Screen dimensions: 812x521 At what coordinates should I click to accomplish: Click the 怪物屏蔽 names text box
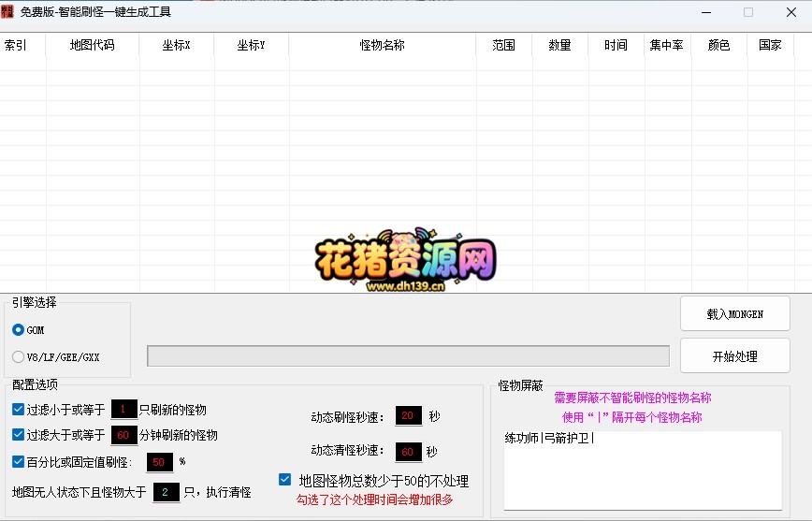tap(643, 470)
